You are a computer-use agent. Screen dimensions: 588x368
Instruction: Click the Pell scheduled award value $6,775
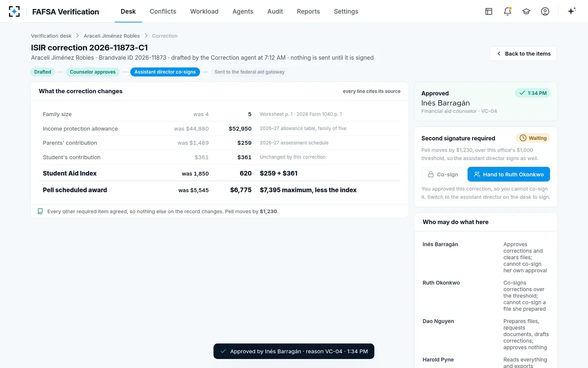pos(241,190)
